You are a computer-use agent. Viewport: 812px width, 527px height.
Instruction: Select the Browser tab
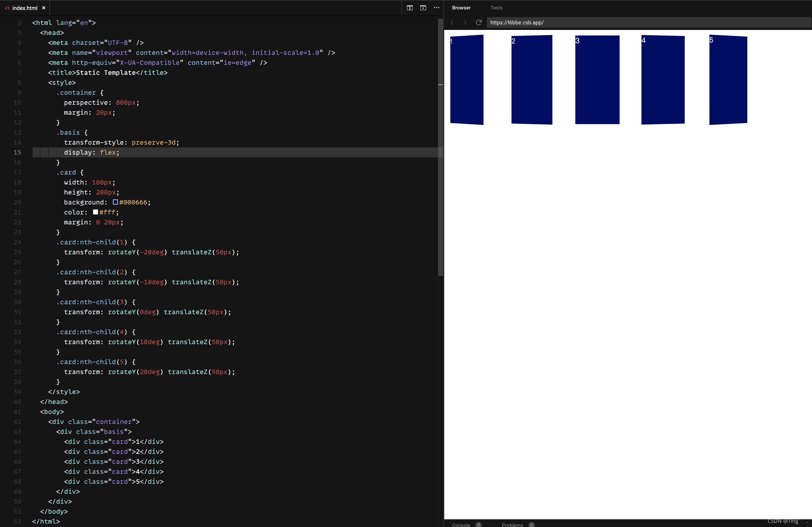[x=461, y=8]
